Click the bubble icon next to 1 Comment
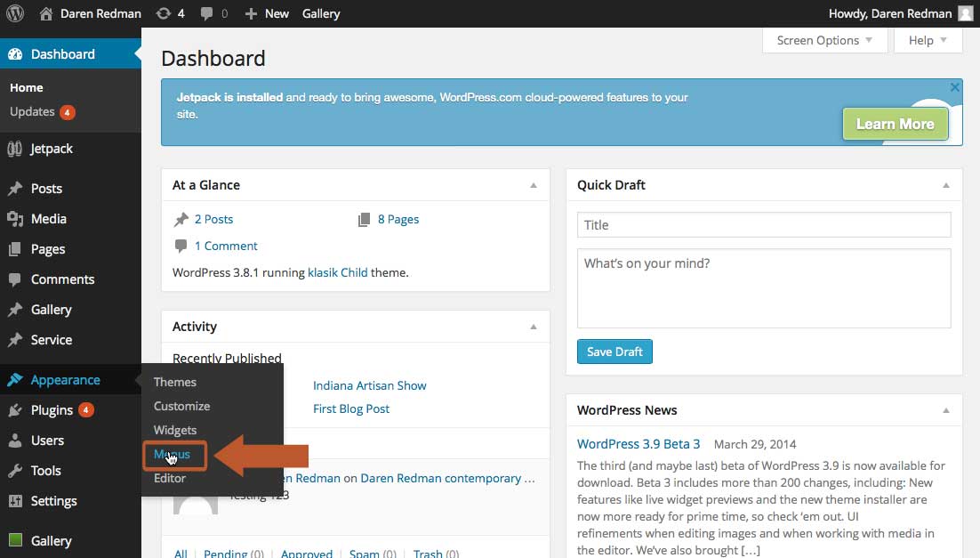The image size is (980, 558). coord(181,246)
